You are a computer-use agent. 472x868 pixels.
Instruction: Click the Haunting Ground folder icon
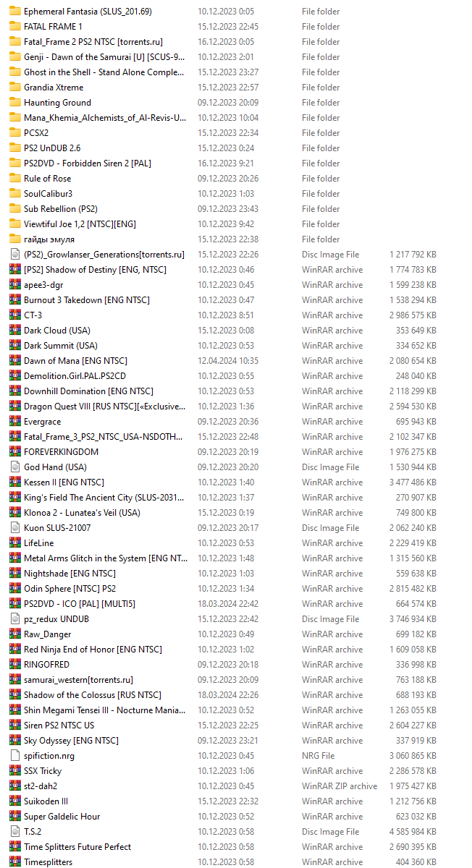(x=15, y=103)
